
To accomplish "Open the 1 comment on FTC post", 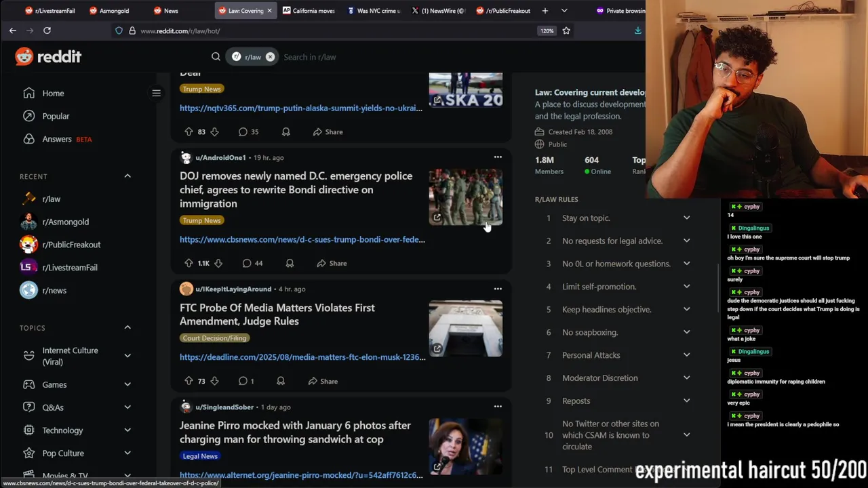I will [x=246, y=381].
